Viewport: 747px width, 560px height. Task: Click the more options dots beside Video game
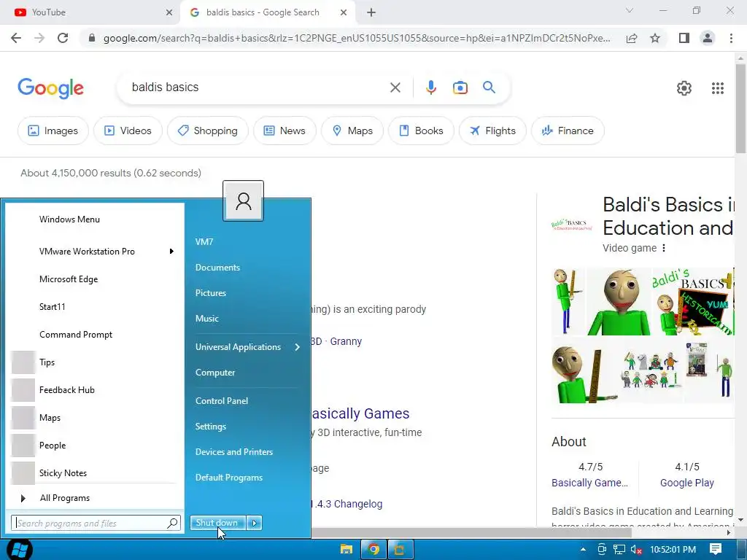coord(664,248)
